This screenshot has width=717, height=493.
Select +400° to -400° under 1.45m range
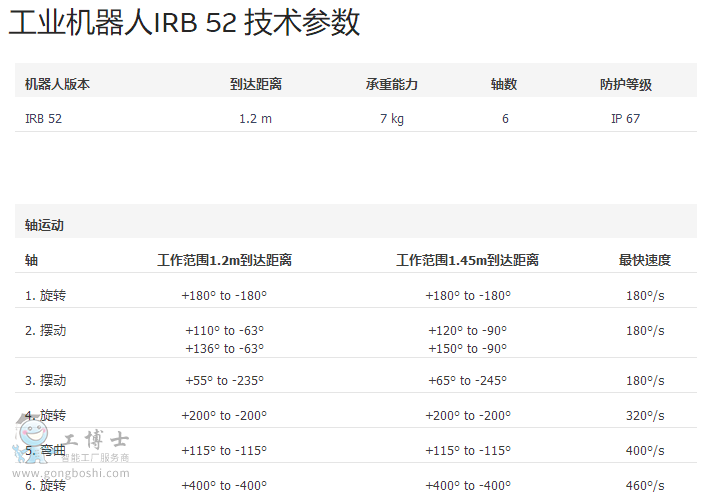(x=468, y=486)
